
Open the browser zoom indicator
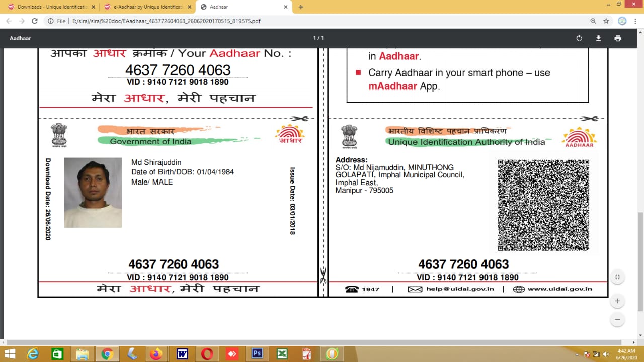pos(593,21)
